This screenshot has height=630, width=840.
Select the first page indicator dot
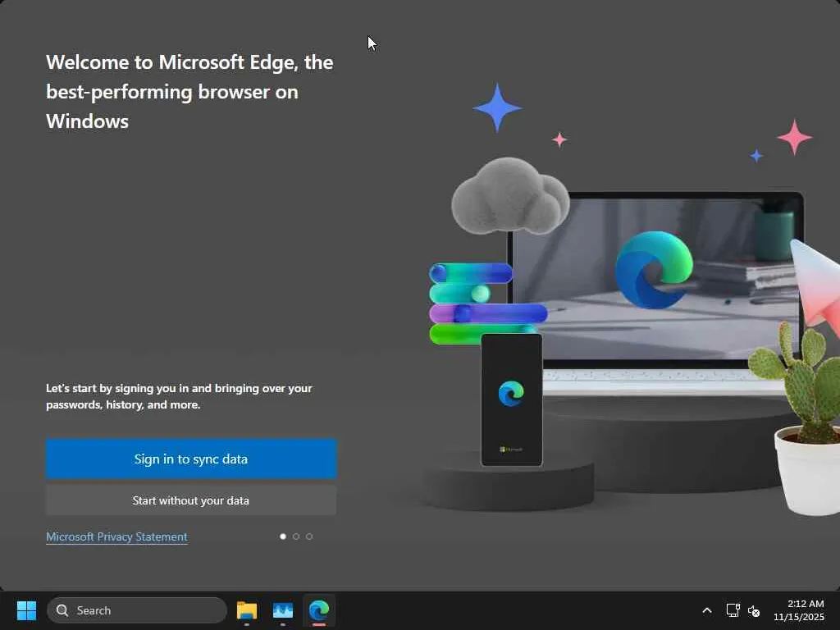pos(283,536)
